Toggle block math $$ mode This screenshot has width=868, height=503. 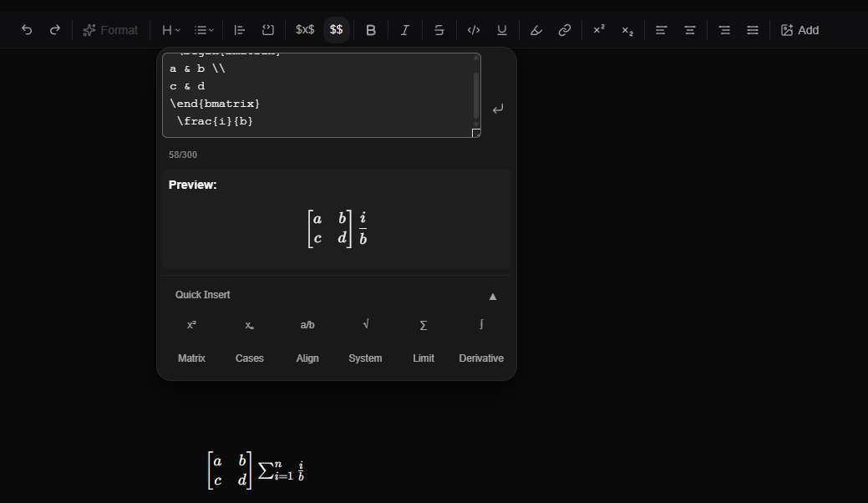(x=336, y=29)
